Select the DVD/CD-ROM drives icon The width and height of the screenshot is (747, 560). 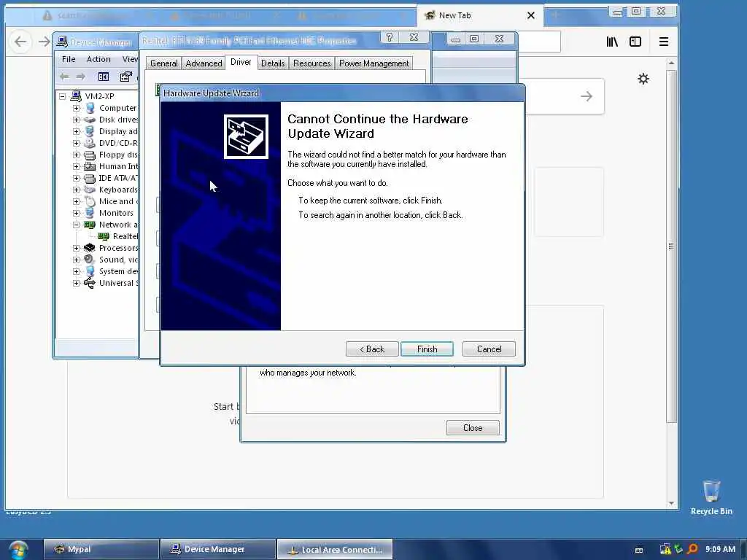coord(90,143)
